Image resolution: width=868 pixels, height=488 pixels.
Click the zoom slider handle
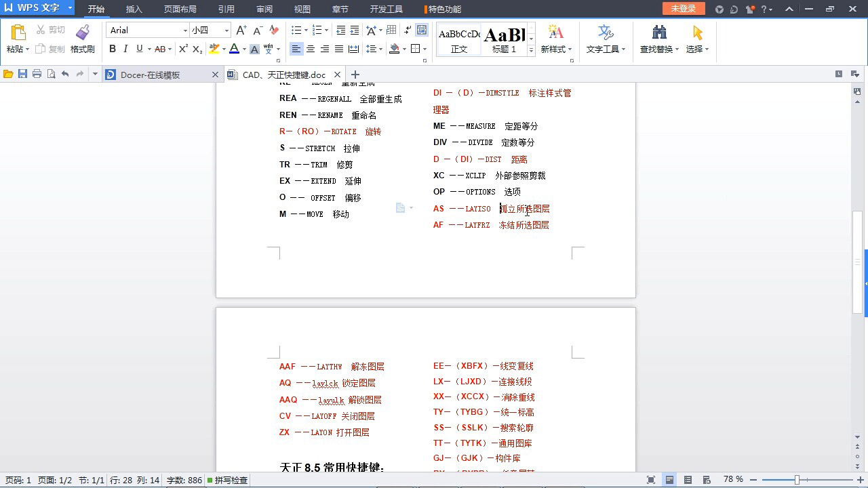click(x=797, y=480)
